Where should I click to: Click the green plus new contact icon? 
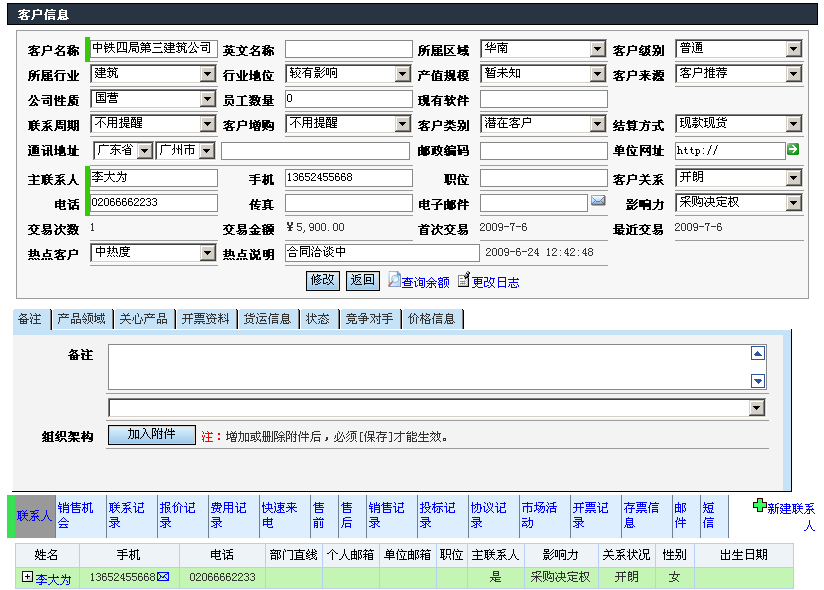760,505
